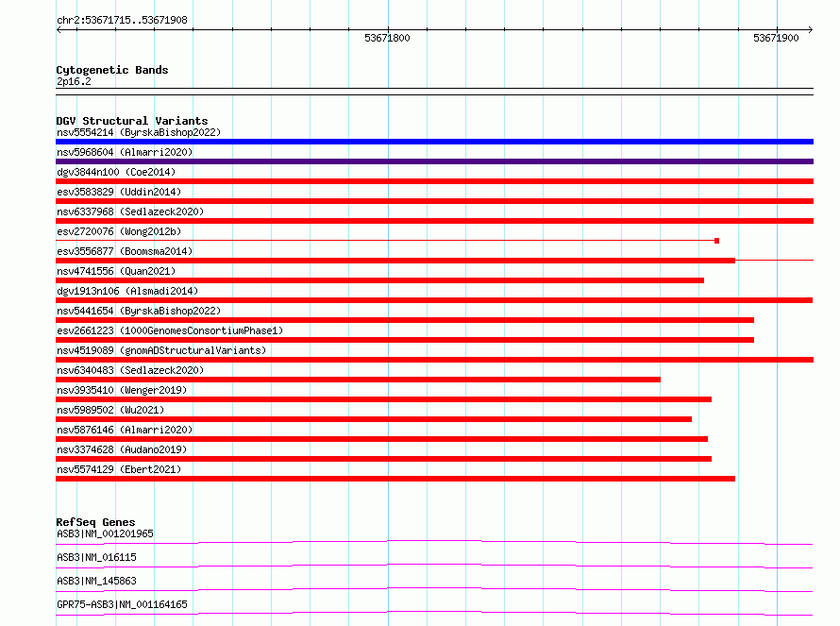The width and height of the screenshot is (840, 626).
Task: Click the nsv6337968 (Sedlazeck2020) label
Action: (130, 211)
